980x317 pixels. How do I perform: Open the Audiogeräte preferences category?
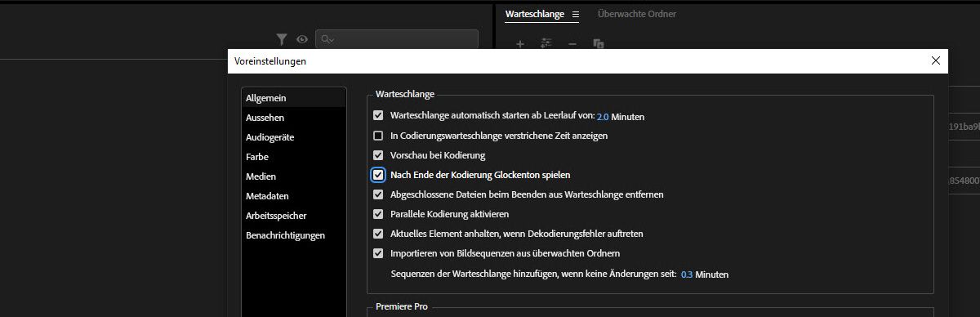click(x=294, y=137)
